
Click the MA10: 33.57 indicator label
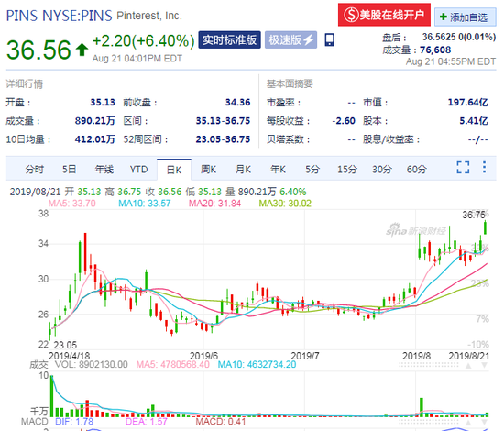(x=144, y=204)
